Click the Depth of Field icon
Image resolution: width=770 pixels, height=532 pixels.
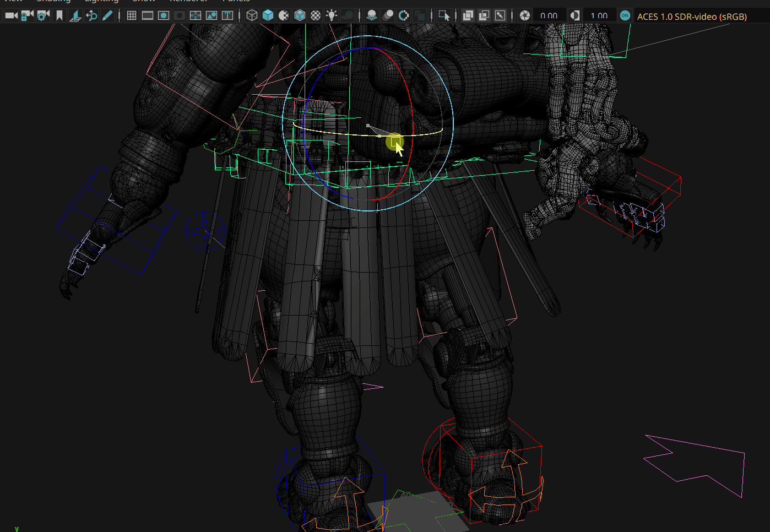click(420, 15)
